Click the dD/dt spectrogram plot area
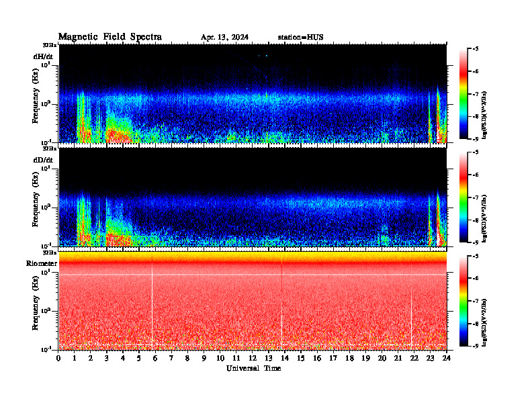Image resolution: width=532 pixels, height=411 pixels. pyautogui.click(x=253, y=197)
